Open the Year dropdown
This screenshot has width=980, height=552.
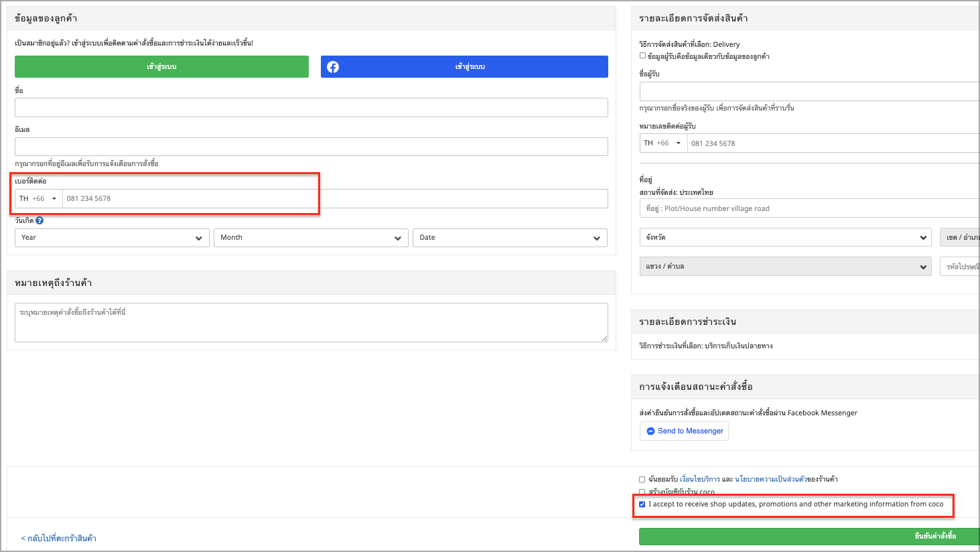click(x=112, y=238)
